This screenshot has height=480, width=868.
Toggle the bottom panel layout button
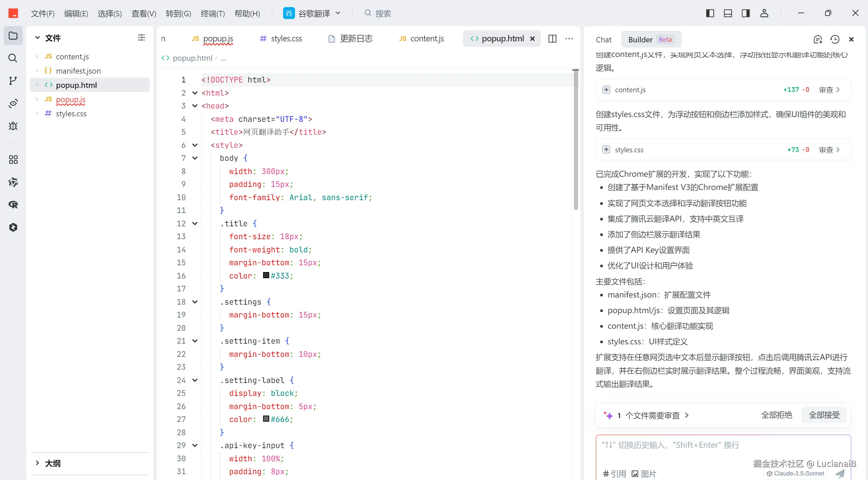click(728, 13)
